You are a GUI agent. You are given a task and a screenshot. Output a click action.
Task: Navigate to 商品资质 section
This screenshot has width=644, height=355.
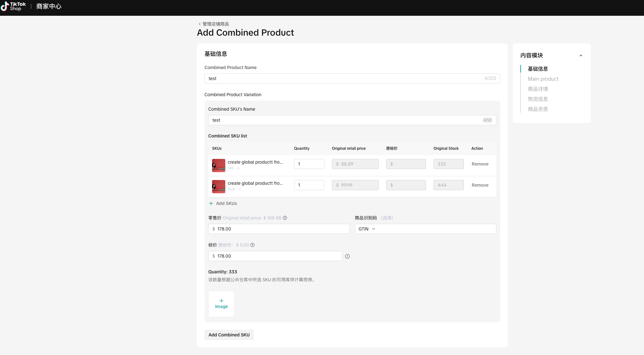[x=538, y=109]
